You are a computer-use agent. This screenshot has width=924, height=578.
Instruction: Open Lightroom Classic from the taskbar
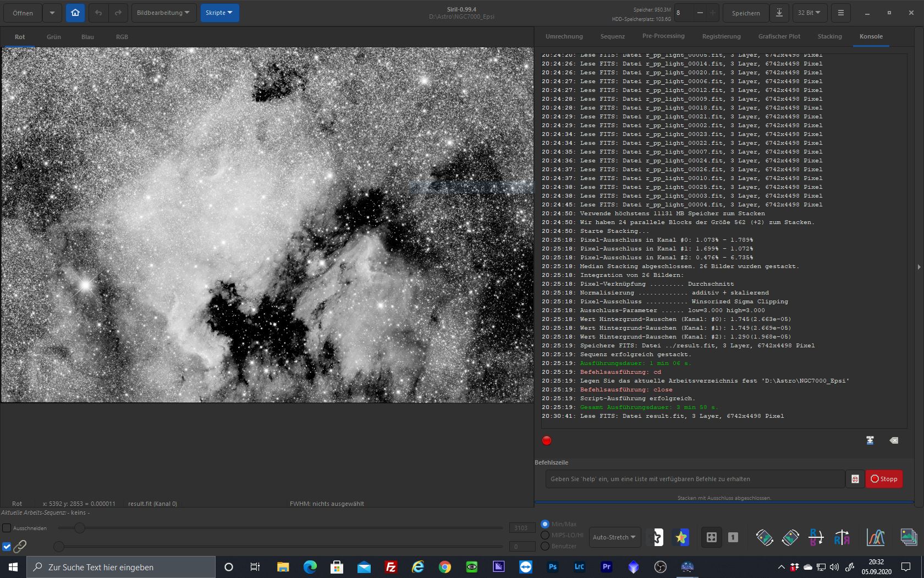(x=579, y=567)
